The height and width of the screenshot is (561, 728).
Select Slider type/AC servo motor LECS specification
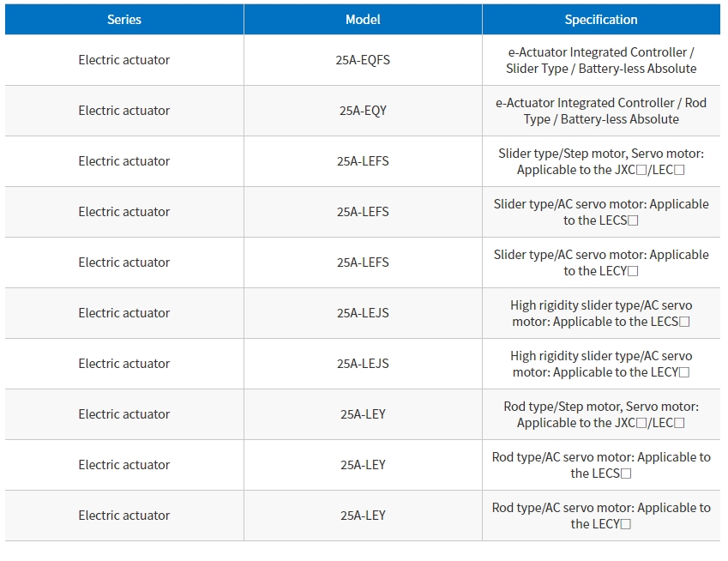(x=601, y=212)
